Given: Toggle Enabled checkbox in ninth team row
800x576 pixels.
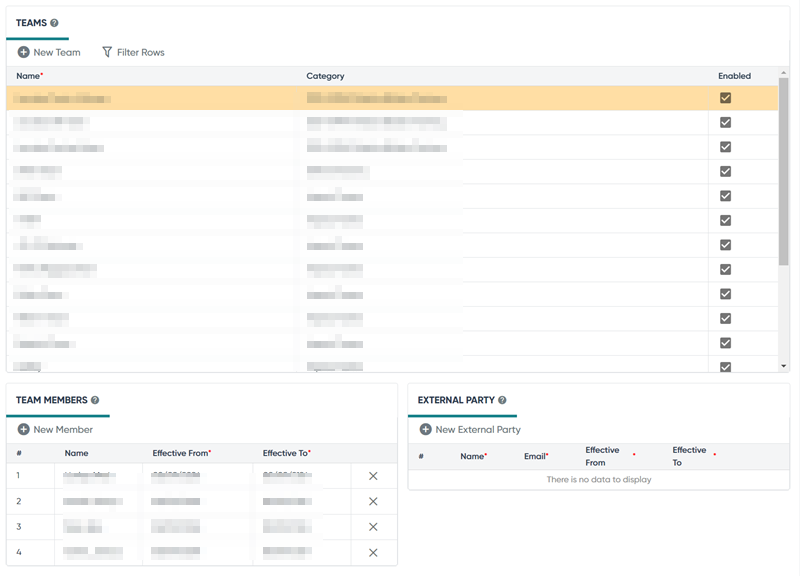Looking at the screenshot, I should (x=725, y=293).
